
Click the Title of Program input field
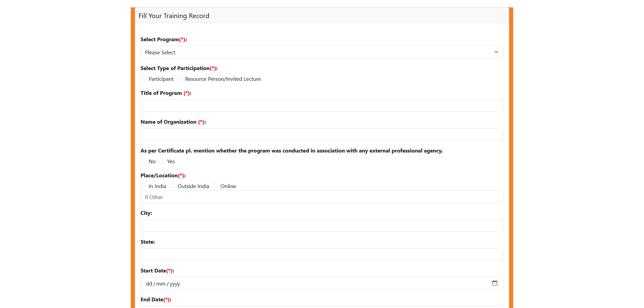click(322, 106)
